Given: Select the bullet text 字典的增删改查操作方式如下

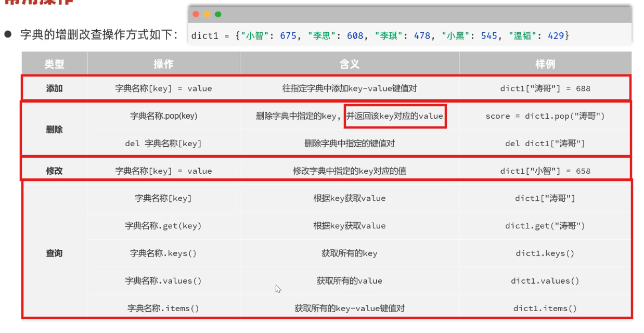Looking at the screenshot, I should click(98, 35).
